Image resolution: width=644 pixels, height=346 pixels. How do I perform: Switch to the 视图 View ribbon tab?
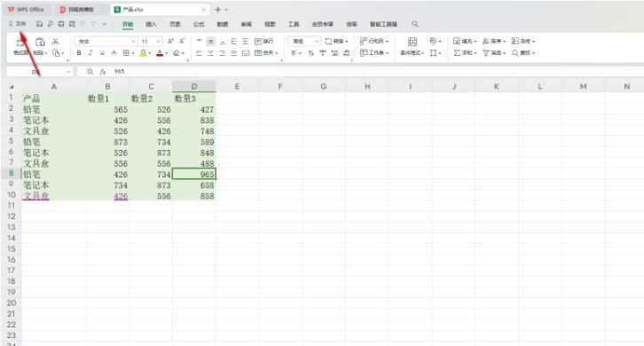(270, 24)
